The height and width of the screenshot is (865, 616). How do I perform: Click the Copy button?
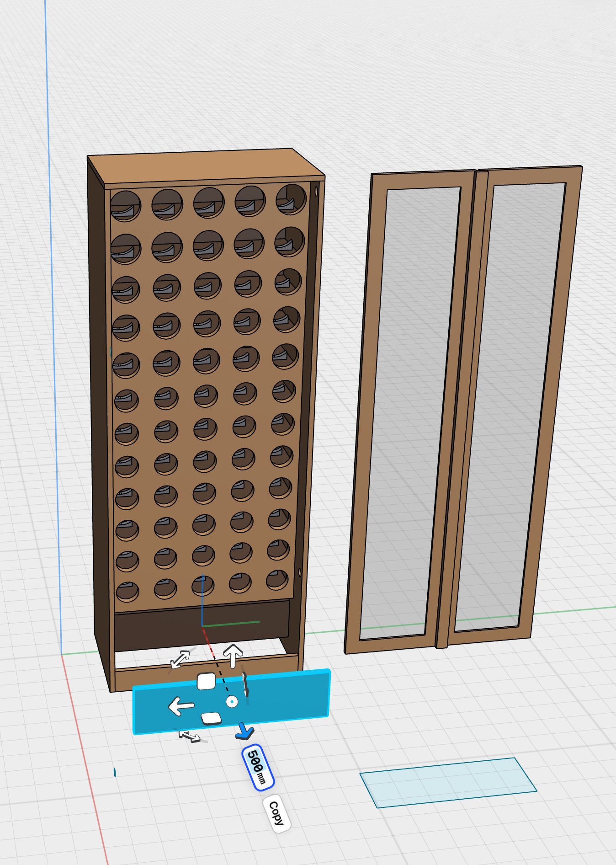point(276,813)
